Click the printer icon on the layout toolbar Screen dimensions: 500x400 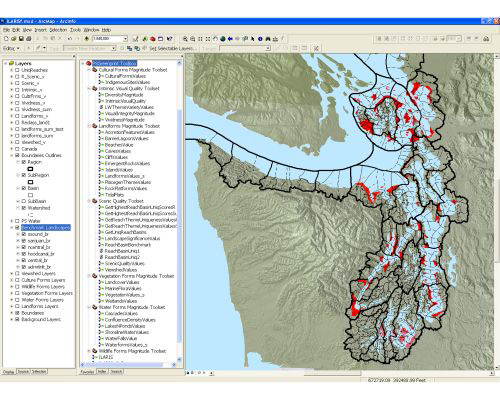[486, 39]
